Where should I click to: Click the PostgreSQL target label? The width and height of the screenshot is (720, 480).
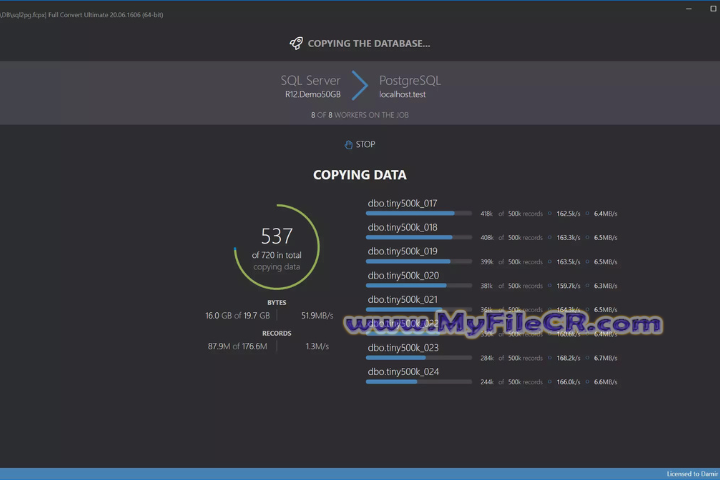[410, 80]
